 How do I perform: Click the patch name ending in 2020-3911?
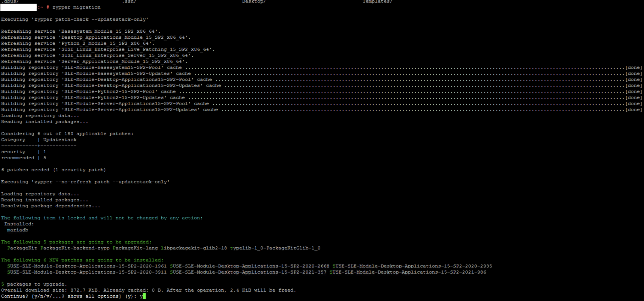click(87, 272)
